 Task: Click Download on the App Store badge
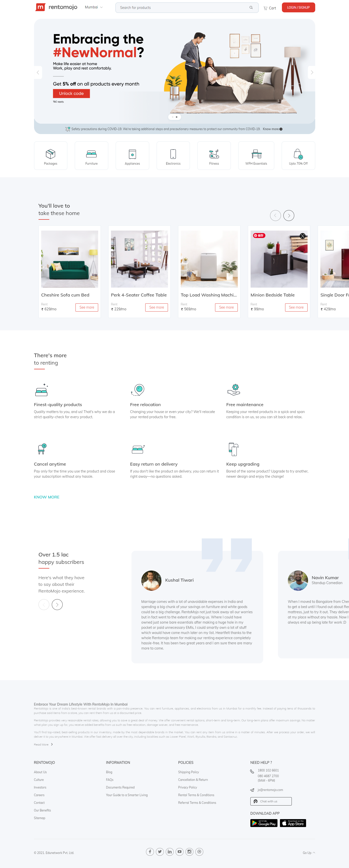[x=293, y=823]
